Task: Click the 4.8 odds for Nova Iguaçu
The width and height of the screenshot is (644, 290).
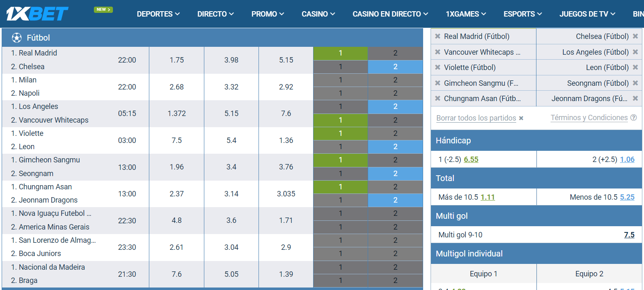Action: 177,220
